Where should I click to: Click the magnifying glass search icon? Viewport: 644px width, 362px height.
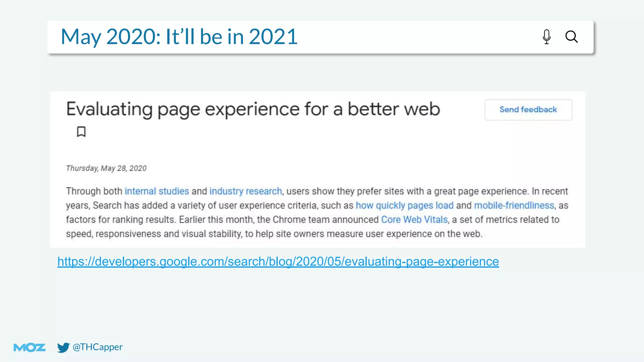571,37
